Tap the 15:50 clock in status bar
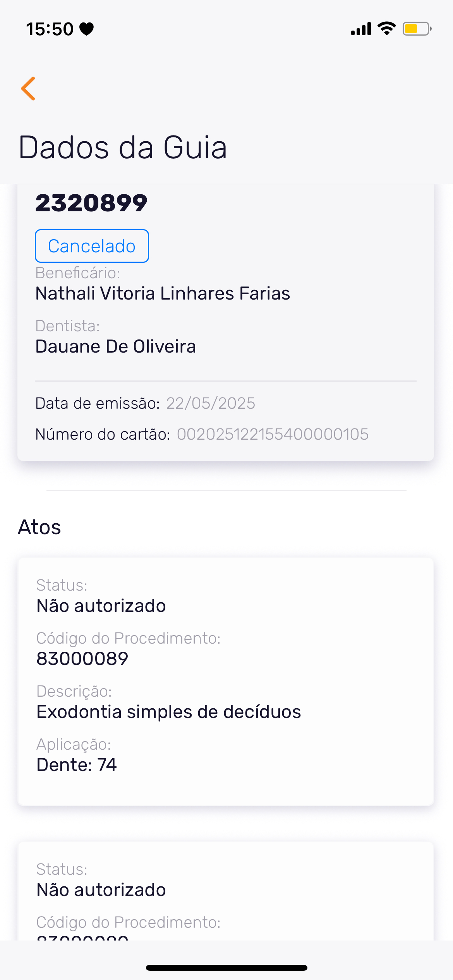Screen dimensions: 453x980 pyautogui.click(x=50, y=29)
